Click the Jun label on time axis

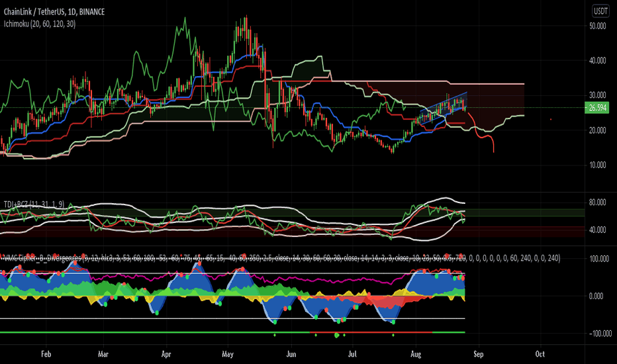point(291,354)
